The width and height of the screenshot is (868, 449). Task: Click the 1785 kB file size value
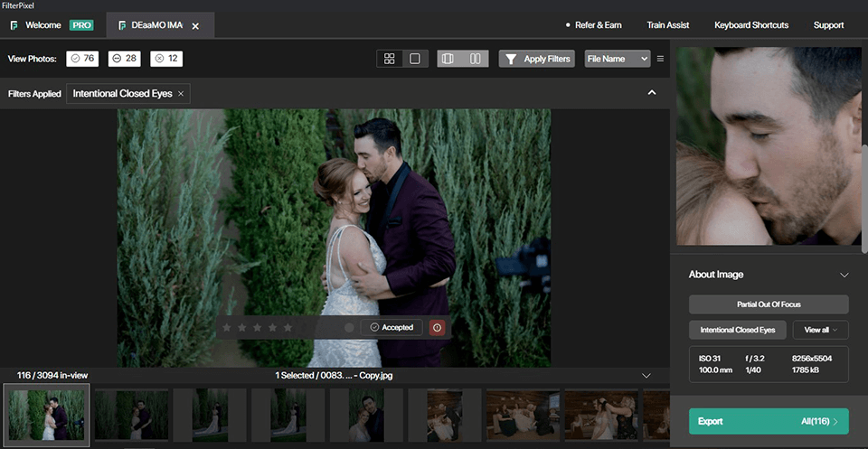coord(806,369)
